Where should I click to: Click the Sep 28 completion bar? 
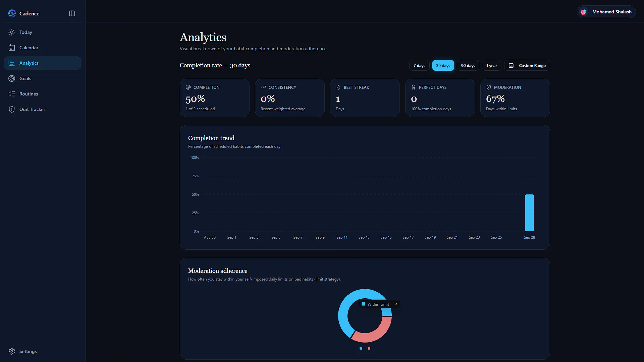(529, 213)
